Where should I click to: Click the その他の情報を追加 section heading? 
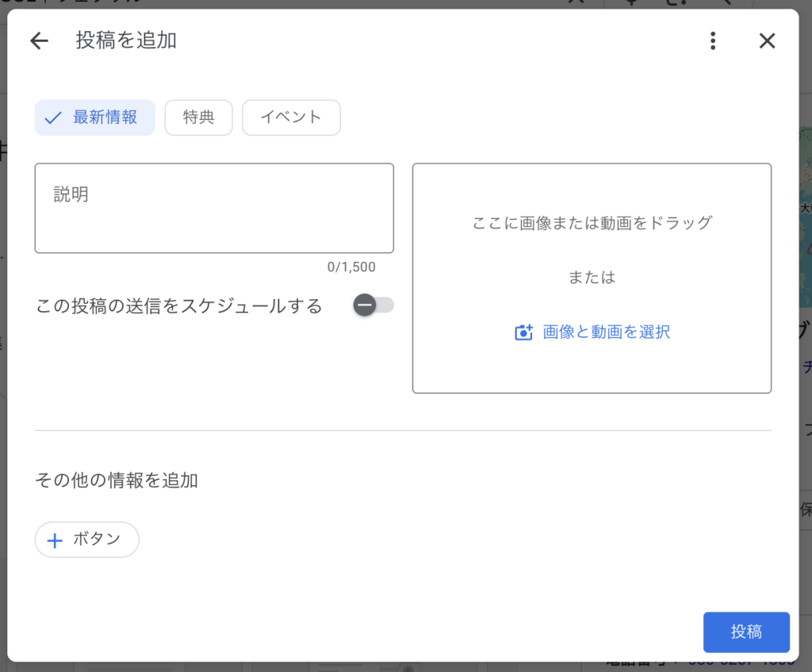pos(117,480)
